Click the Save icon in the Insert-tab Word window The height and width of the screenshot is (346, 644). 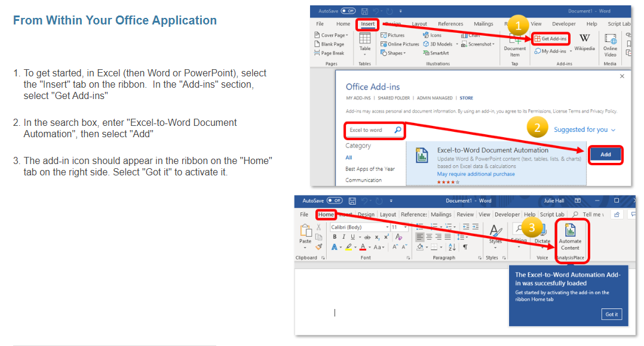[364, 11]
